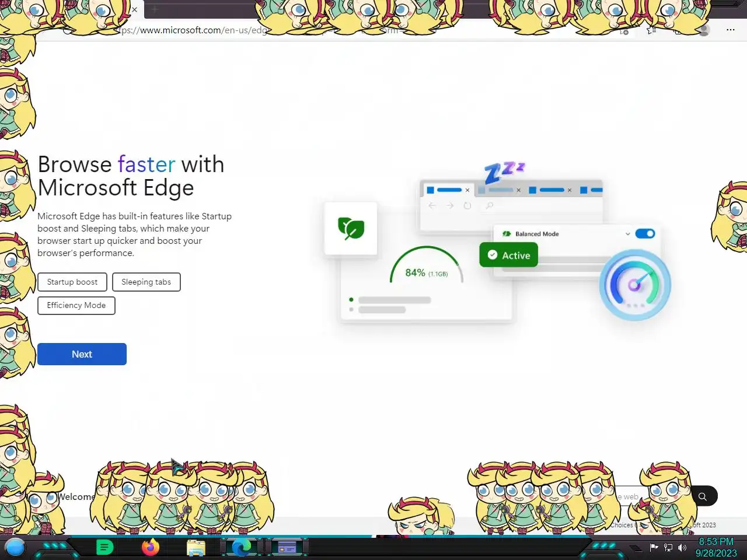This screenshot has height=560, width=747.
Task: Select the Efficiency Mode option
Action: click(76, 305)
